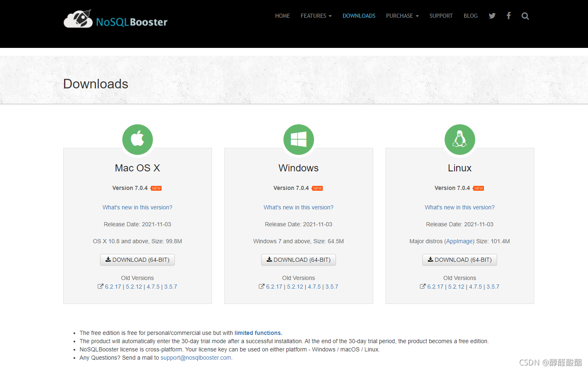Expand the FEATURES dropdown menu

(x=316, y=16)
